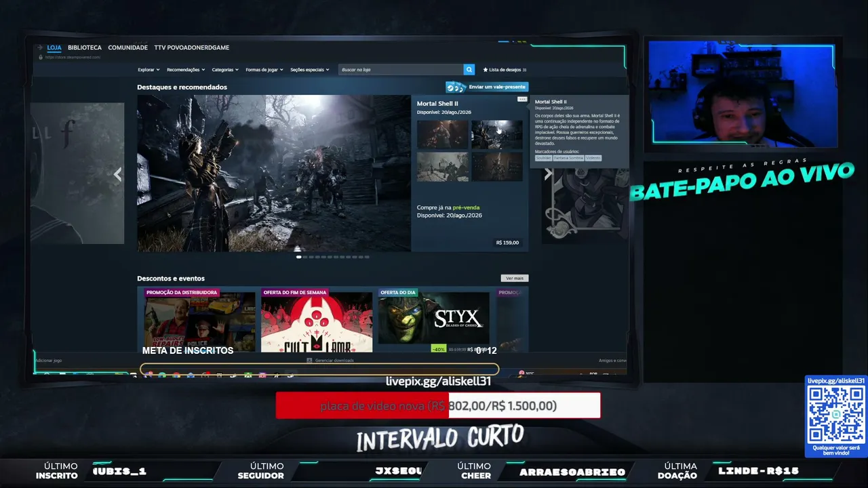Click the Mortal Shell II title text
This screenshot has width=868, height=488.
click(437, 104)
